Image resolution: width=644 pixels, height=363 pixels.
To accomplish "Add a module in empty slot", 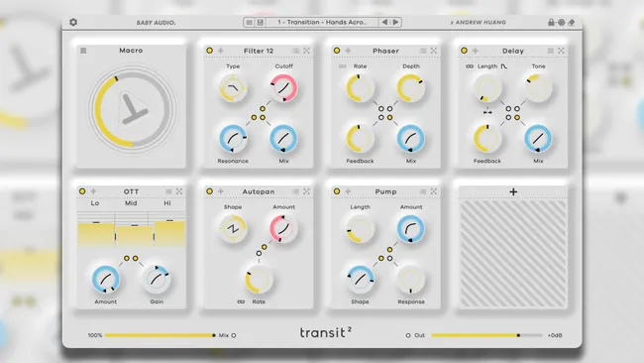I will click(513, 192).
